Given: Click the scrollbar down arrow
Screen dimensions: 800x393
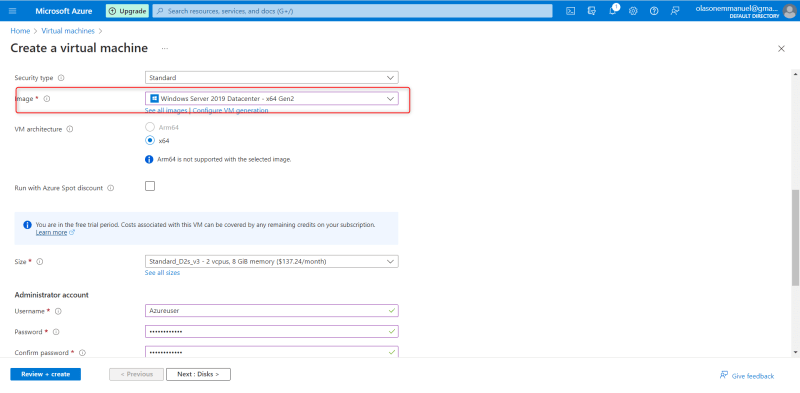Looking at the screenshot, I should pyautogui.click(x=795, y=352).
